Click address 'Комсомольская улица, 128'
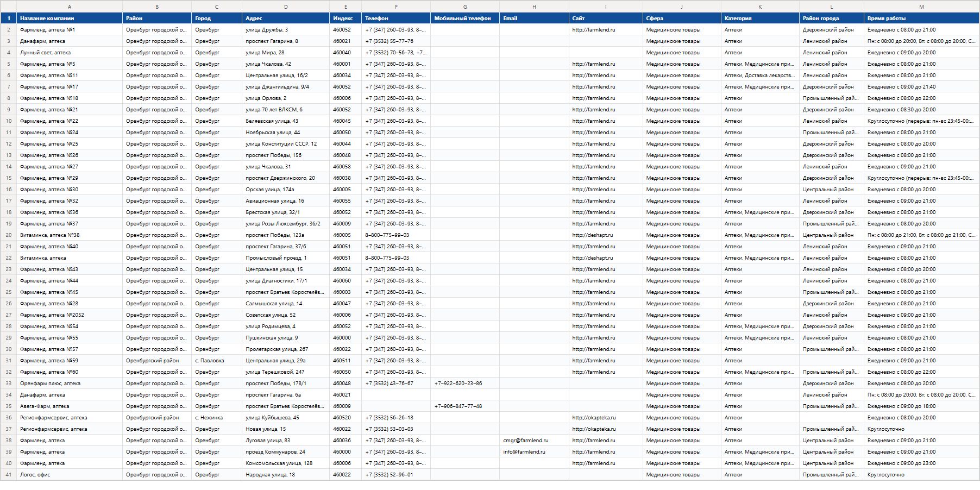980x490 pixels. 286,463
